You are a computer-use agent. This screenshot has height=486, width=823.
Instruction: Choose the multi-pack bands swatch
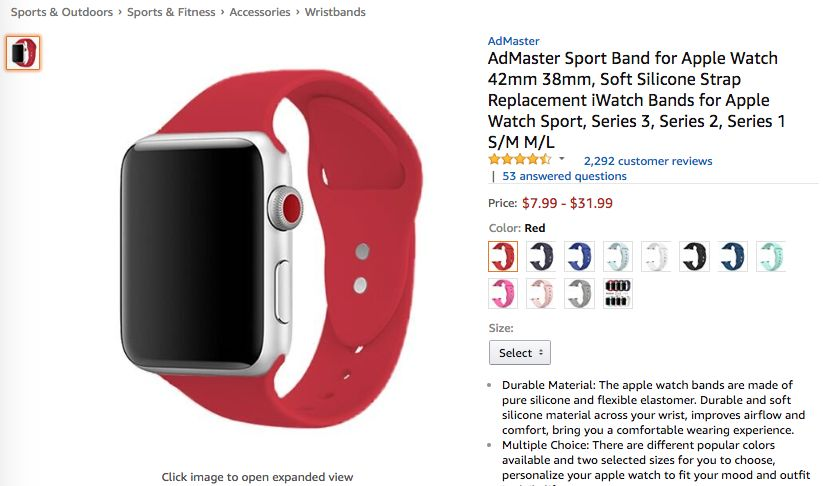coord(618,293)
